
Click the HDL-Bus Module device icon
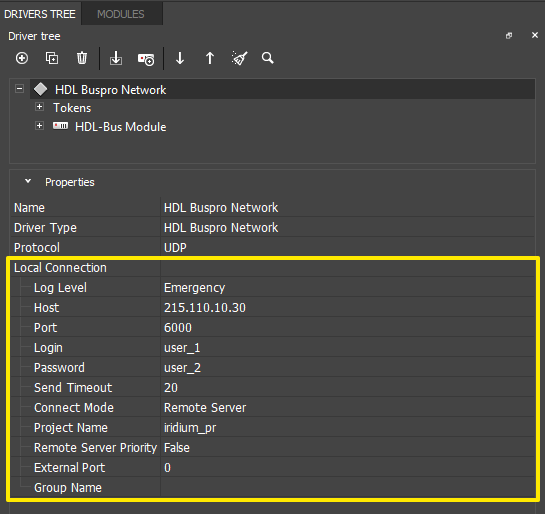click(x=60, y=125)
